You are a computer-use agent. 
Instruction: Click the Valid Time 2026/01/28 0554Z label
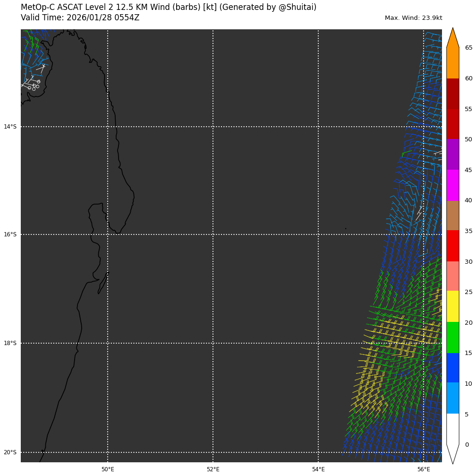click(80, 18)
